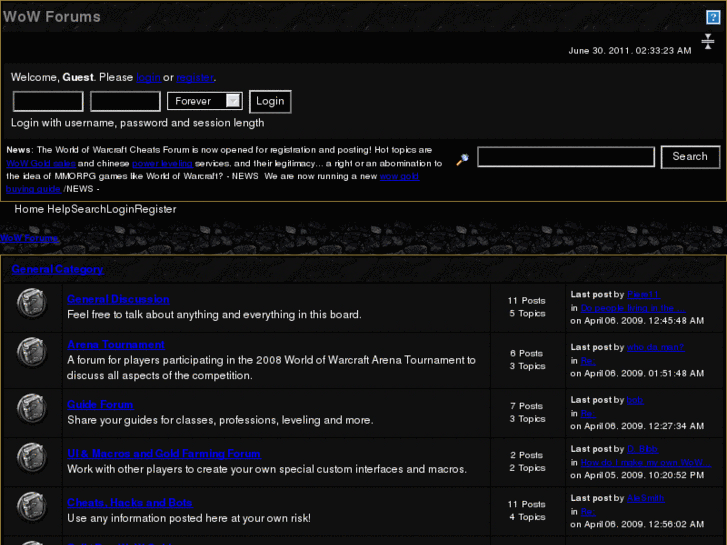Viewport: 727px width, 545px height.
Task: Open the Cheats, Hacks and Bots board
Action: [130, 503]
